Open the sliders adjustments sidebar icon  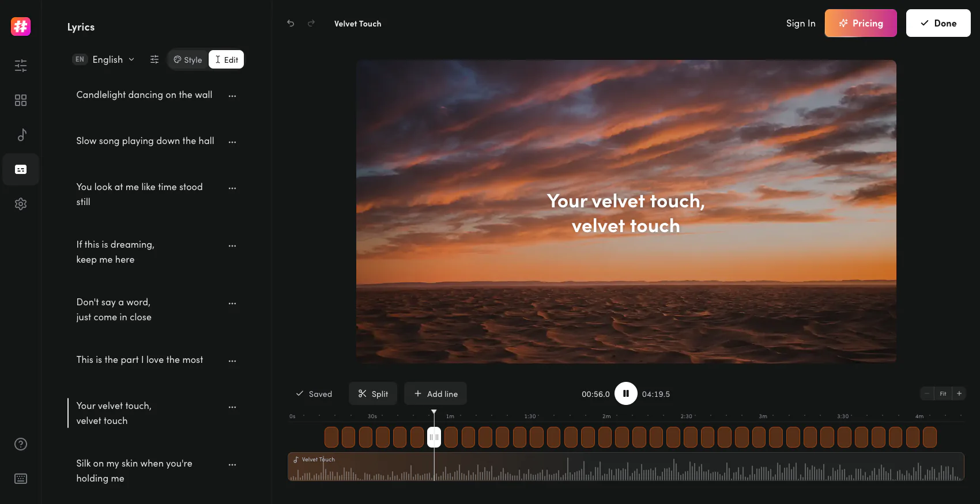point(21,66)
